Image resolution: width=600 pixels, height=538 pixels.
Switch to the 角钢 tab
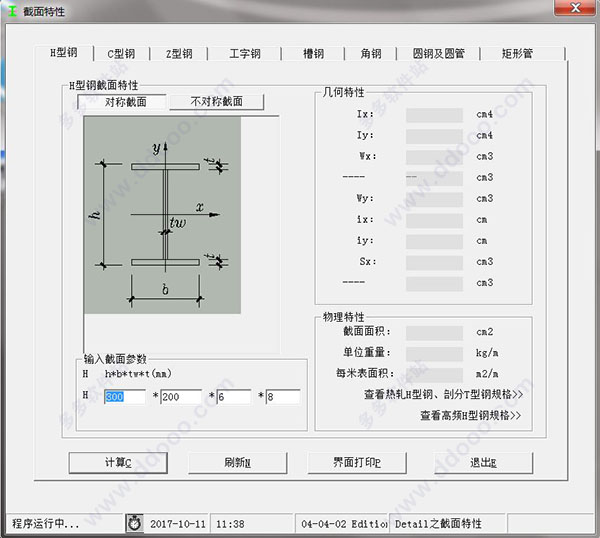(370, 54)
